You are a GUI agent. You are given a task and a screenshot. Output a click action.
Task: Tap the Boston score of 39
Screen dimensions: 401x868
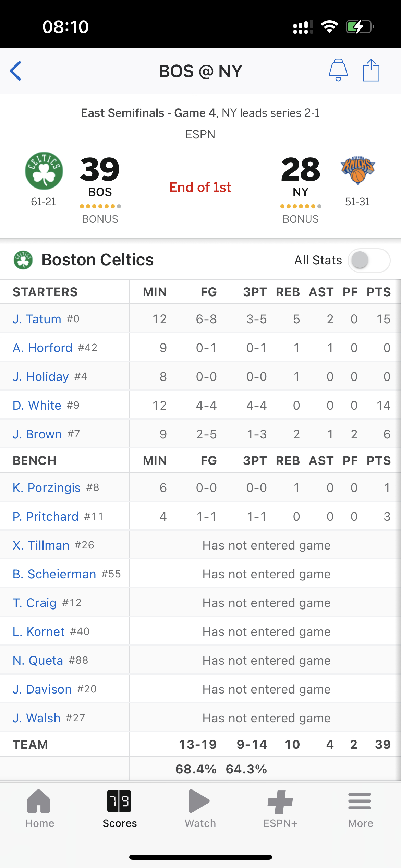pos(100,169)
